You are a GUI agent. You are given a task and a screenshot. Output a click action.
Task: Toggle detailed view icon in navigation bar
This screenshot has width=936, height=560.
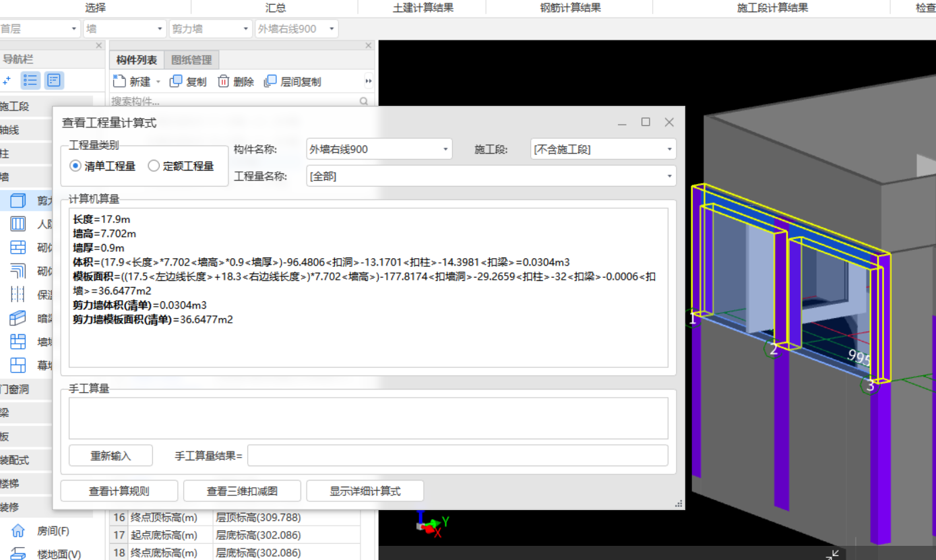[x=54, y=81]
